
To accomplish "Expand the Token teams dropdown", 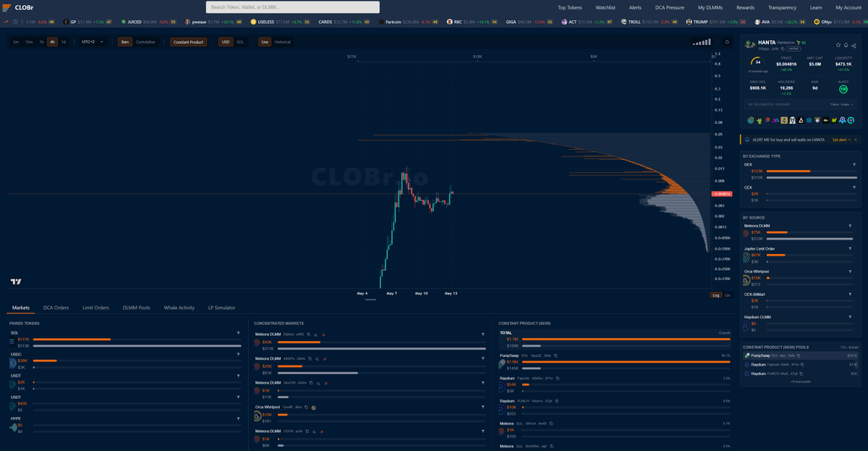I will (841, 104).
